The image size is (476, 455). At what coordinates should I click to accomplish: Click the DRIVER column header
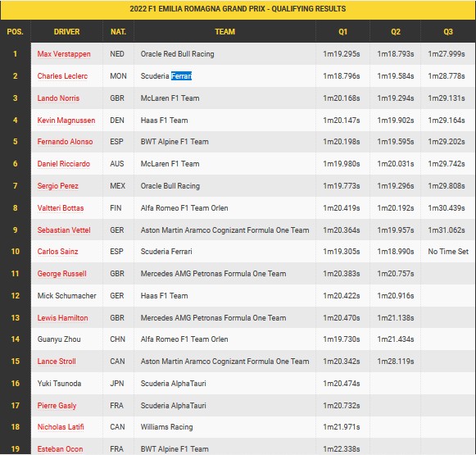pos(67,32)
